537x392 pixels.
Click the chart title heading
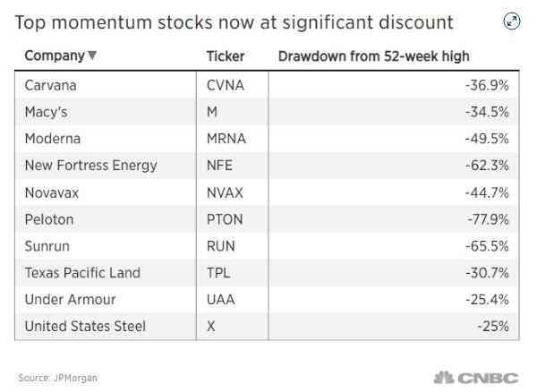[234, 21]
